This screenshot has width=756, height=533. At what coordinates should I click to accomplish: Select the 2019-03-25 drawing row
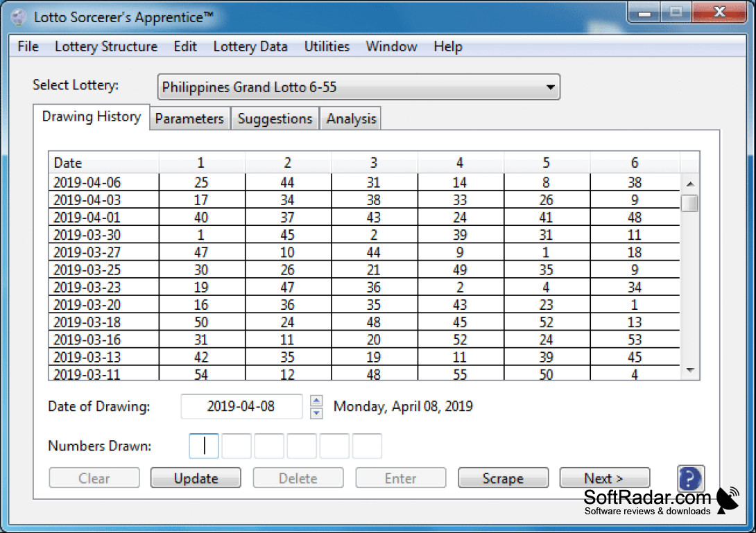point(364,270)
